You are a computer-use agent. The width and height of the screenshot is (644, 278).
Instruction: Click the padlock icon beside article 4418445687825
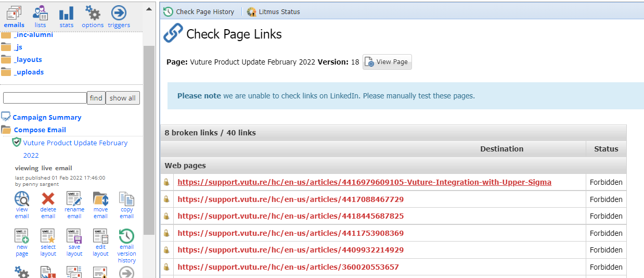166,216
